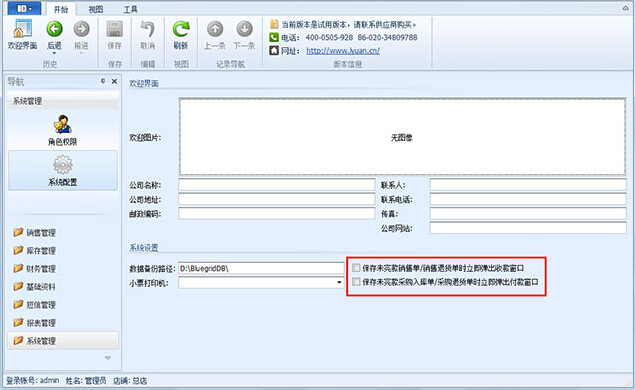Image resolution: width=635 pixels, height=390 pixels.
Task: Click the 欢迎图片 image placeholder
Action: tap(403, 137)
